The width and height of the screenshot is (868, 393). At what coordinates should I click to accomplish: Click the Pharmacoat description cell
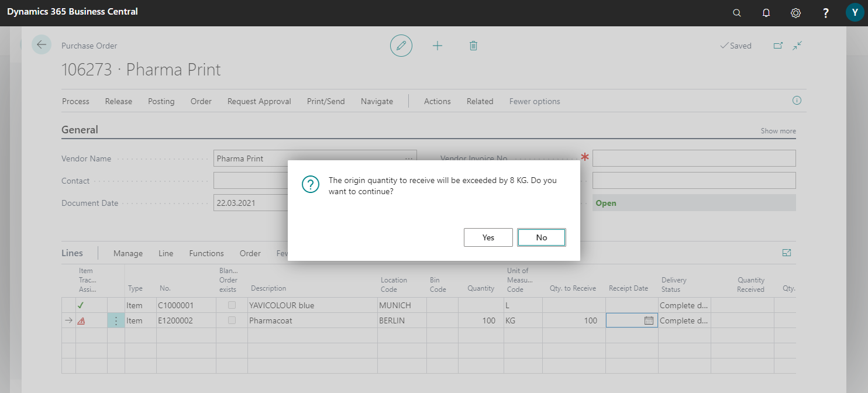point(313,320)
